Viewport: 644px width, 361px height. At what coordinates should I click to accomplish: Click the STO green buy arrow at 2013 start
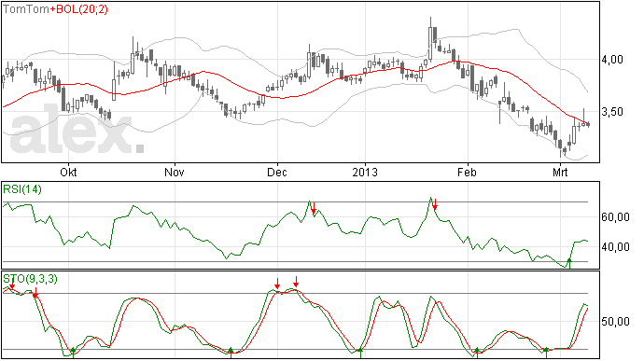[360, 353]
